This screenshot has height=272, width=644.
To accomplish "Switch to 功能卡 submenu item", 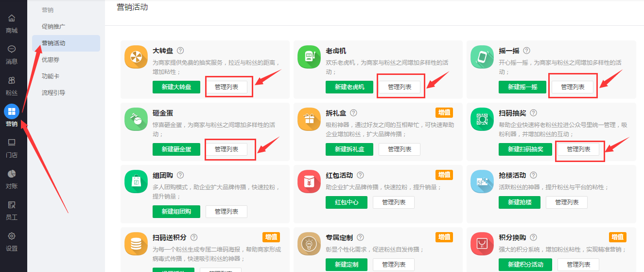I will click(51, 76).
